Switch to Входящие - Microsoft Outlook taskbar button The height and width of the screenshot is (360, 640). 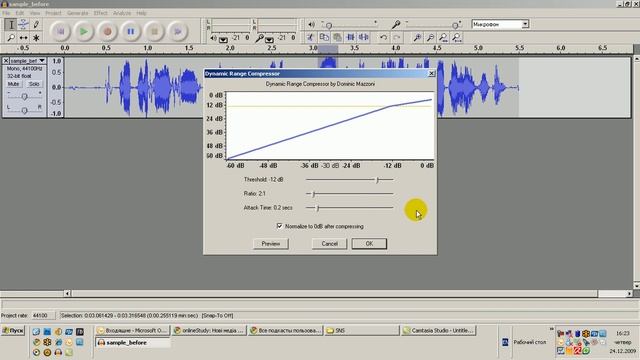(133, 331)
